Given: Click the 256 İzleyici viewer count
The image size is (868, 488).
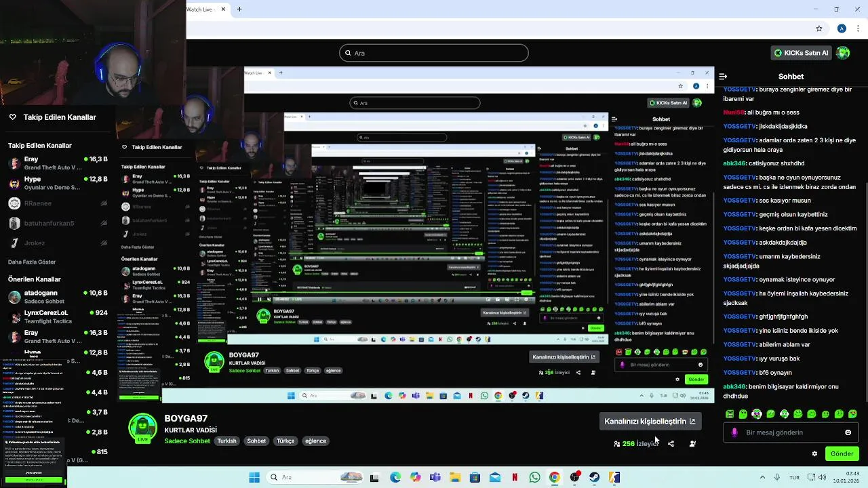Looking at the screenshot, I should [637, 444].
